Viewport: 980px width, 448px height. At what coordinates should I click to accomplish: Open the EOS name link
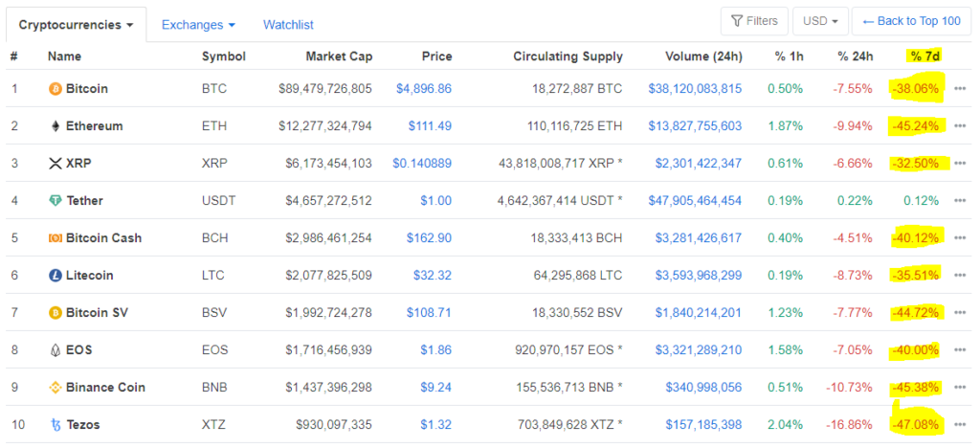click(78, 350)
